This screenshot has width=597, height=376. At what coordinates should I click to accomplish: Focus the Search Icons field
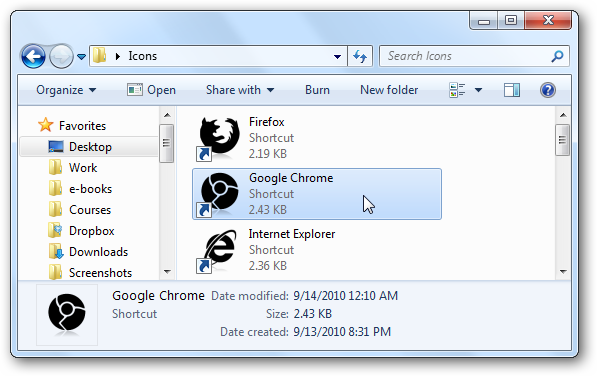(474, 56)
